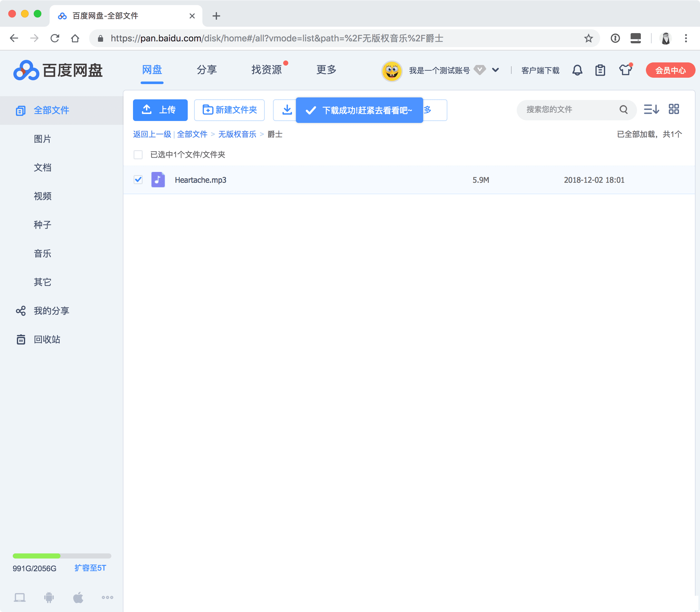Click the download arrow toolbar button
The width and height of the screenshot is (700, 612).
(287, 110)
